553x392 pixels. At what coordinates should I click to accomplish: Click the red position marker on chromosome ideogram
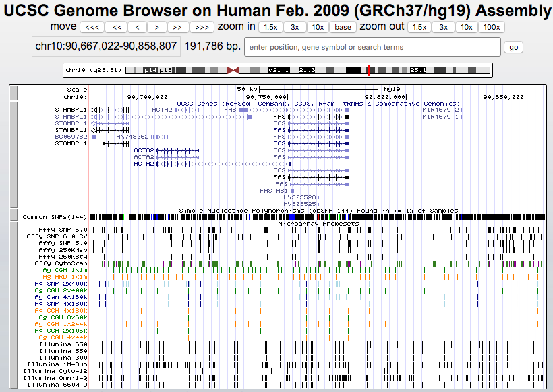(x=369, y=70)
